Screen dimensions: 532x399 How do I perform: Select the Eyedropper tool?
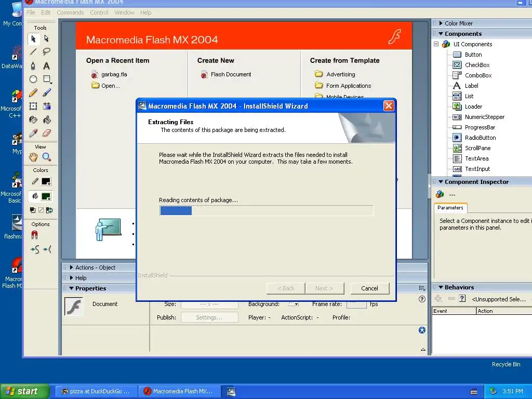[33, 134]
